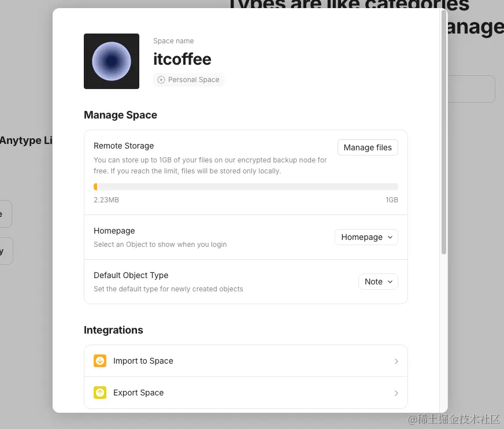The width and height of the screenshot is (504, 429).
Task: Expand Import to Space chevron arrow
Action: (396, 361)
